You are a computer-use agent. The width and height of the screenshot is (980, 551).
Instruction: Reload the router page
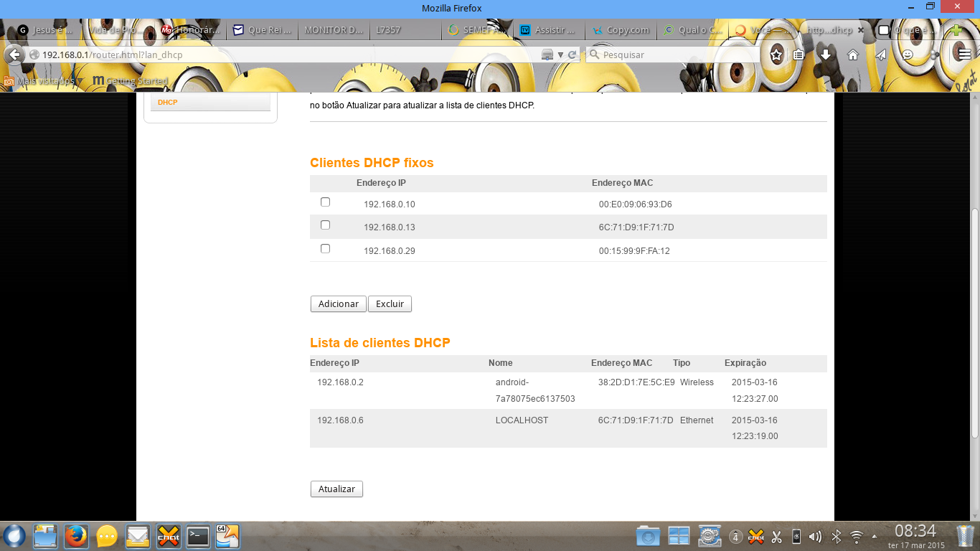573,55
